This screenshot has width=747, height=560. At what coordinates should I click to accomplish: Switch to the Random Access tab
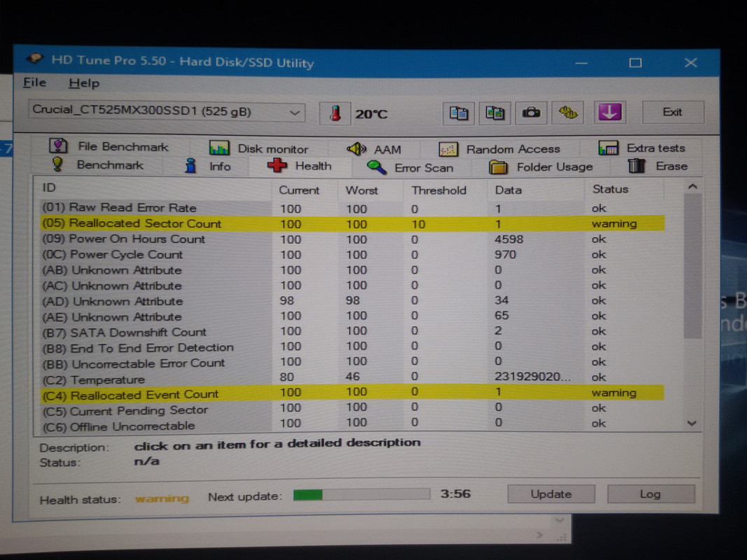point(499,149)
